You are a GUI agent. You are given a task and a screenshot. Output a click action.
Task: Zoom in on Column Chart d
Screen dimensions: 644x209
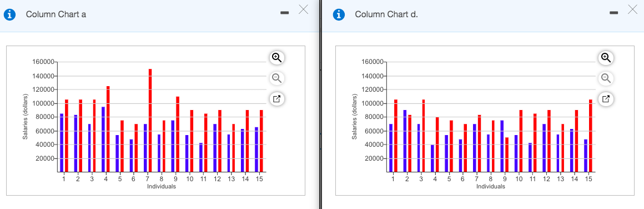[x=606, y=58]
